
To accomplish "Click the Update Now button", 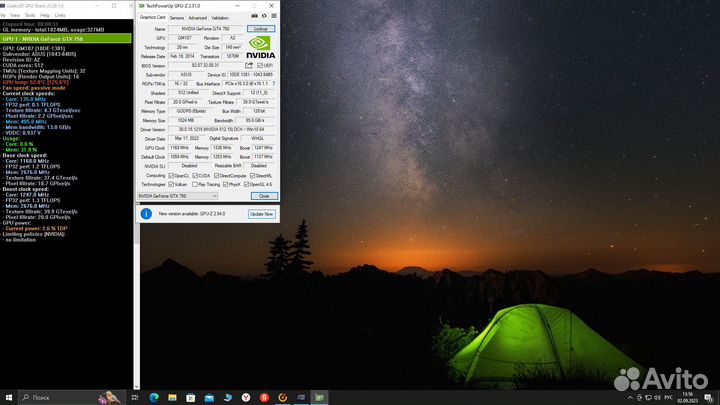I will pyautogui.click(x=261, y=213).
